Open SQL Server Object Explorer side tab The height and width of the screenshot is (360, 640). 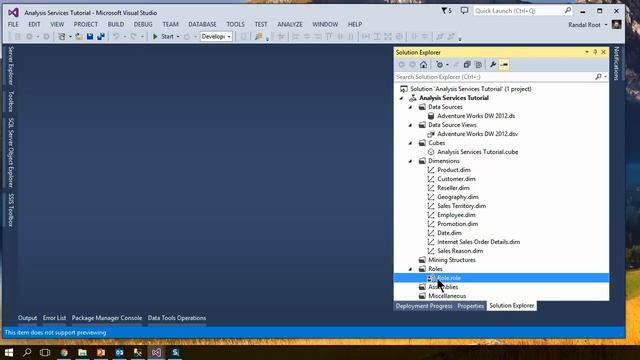tap(11, 153)
